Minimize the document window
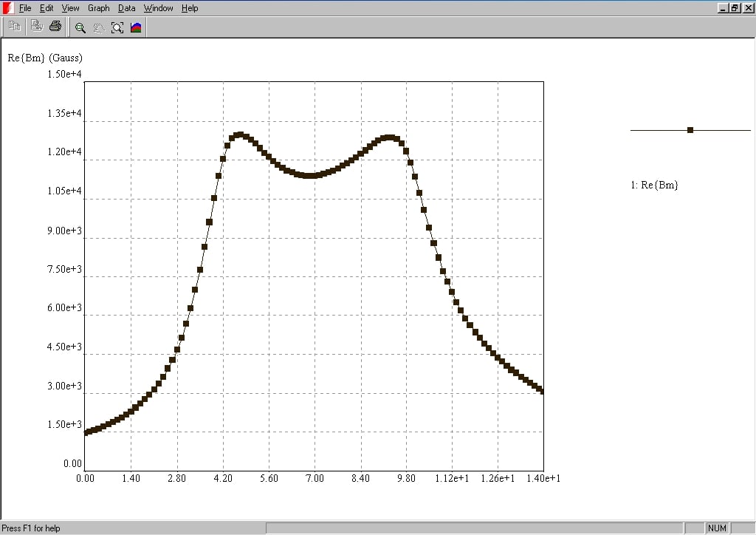 [x=723, y=8]
